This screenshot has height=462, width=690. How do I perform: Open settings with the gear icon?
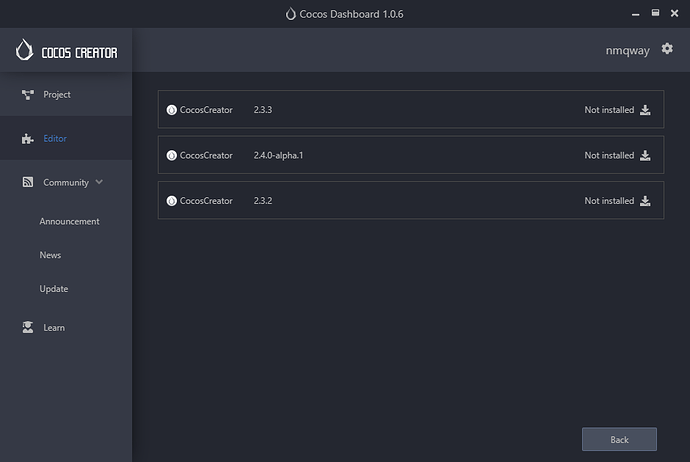coord(667,49)
